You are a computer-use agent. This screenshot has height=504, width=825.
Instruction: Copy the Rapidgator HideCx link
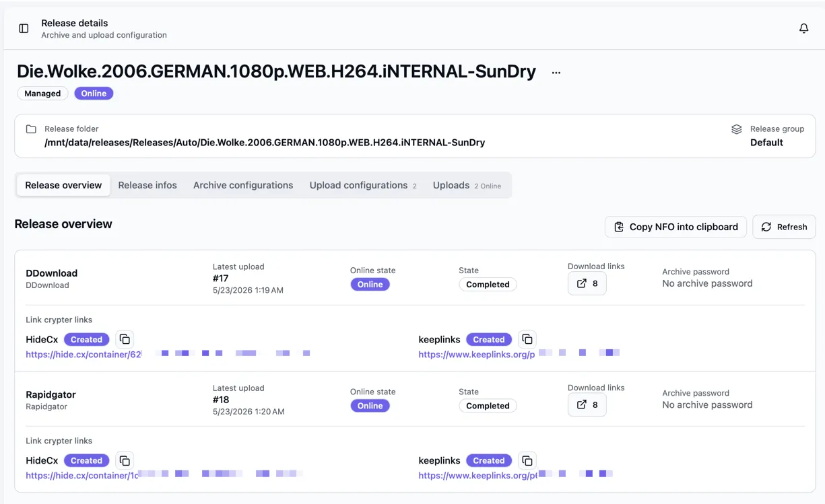click(x=125, y=461)
